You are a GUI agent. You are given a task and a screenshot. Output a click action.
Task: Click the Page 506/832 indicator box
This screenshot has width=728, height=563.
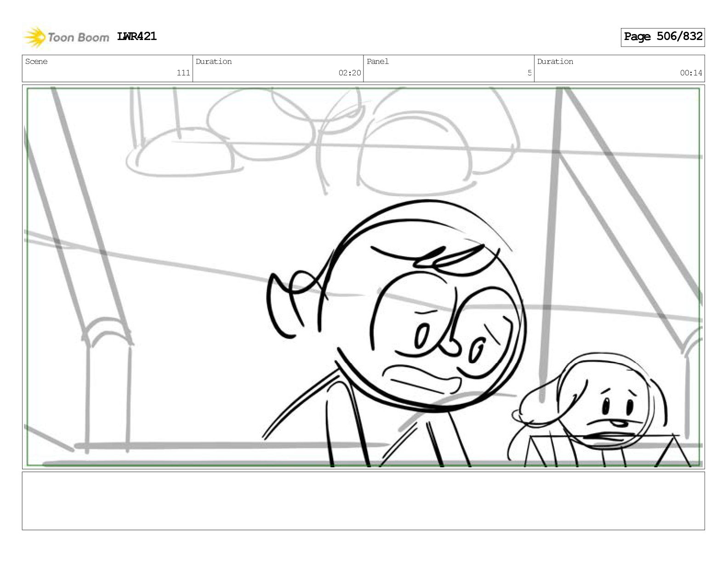663,37
